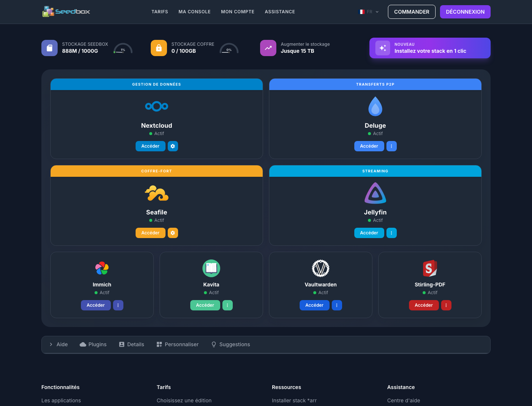Open Stirling-PDF more options menu
This screenshot has width=532, height=406.
click(x=446, y=305)
